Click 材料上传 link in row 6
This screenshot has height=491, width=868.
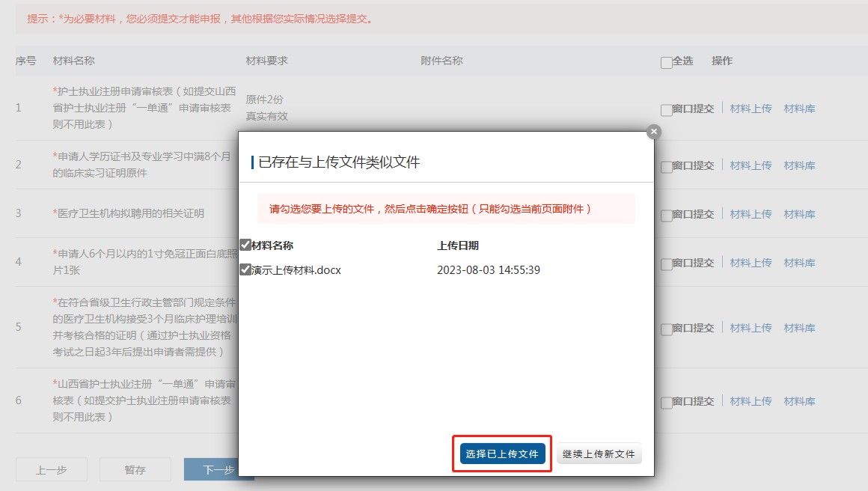[751, 401]
